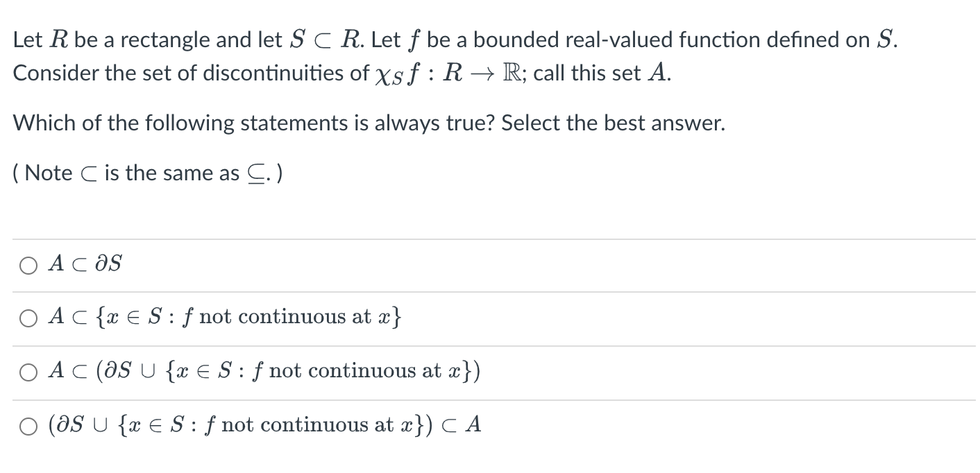Click the symbol χS f in the question text
980x473 pixels.
[x=397, y=74]
